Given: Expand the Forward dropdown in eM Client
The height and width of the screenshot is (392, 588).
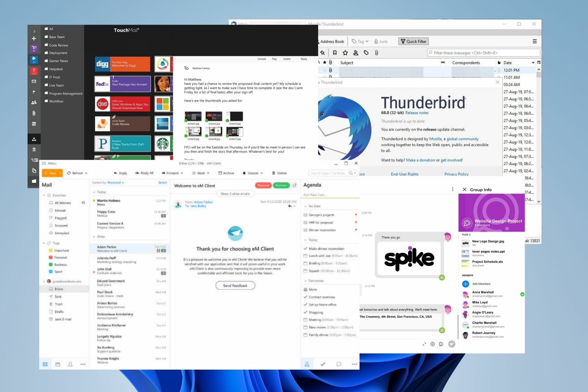Looking at the screenshot, I should 182,173.
